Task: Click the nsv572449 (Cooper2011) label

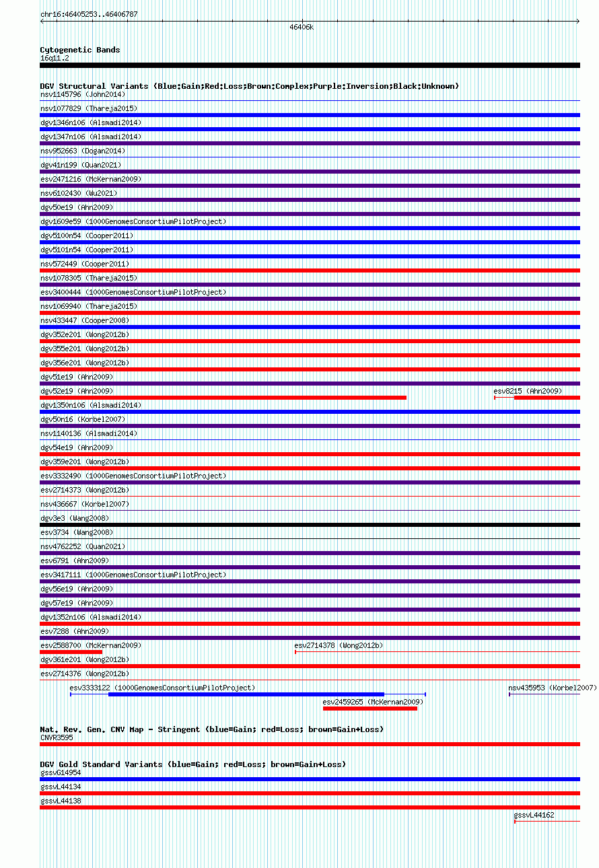Action: (85, 264)
